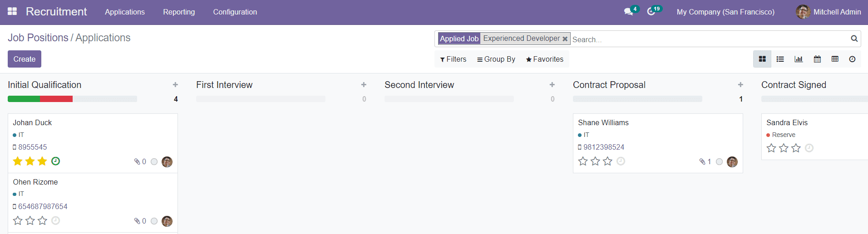Click activity clock on Shane Williams card
The image size is (868, 234).
(621, 161)
